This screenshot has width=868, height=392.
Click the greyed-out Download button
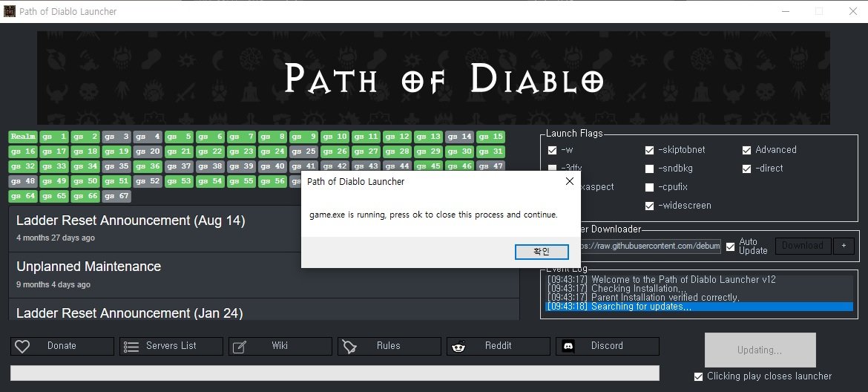click(x=803, y=246)
